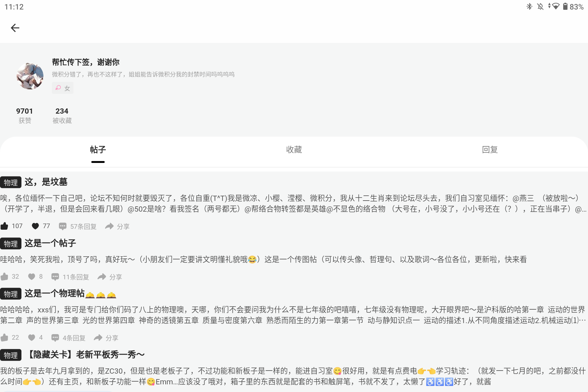Favorite the 这，是坟墓 post with heart
Screen dimensions: 588x392
click(x=35, y=226)
